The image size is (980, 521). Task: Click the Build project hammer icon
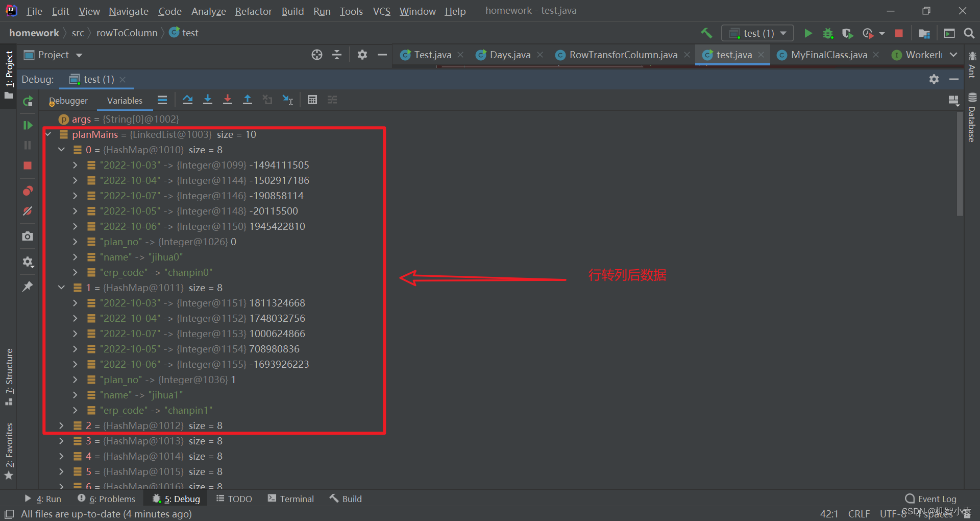click(706, 33)
